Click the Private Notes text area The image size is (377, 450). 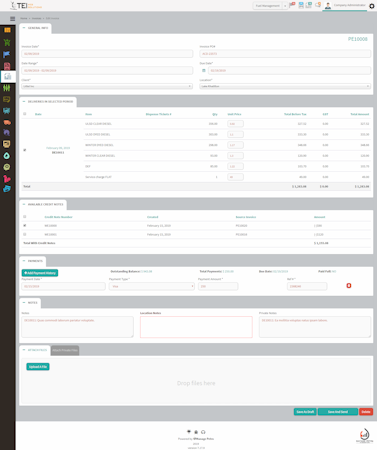point(315,327)
